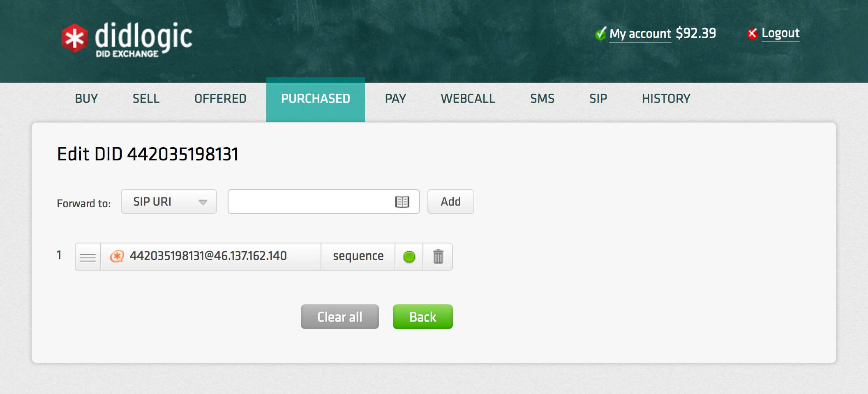Switch to the HISTORY tab
868x394 pixels.
pos(666,99)
